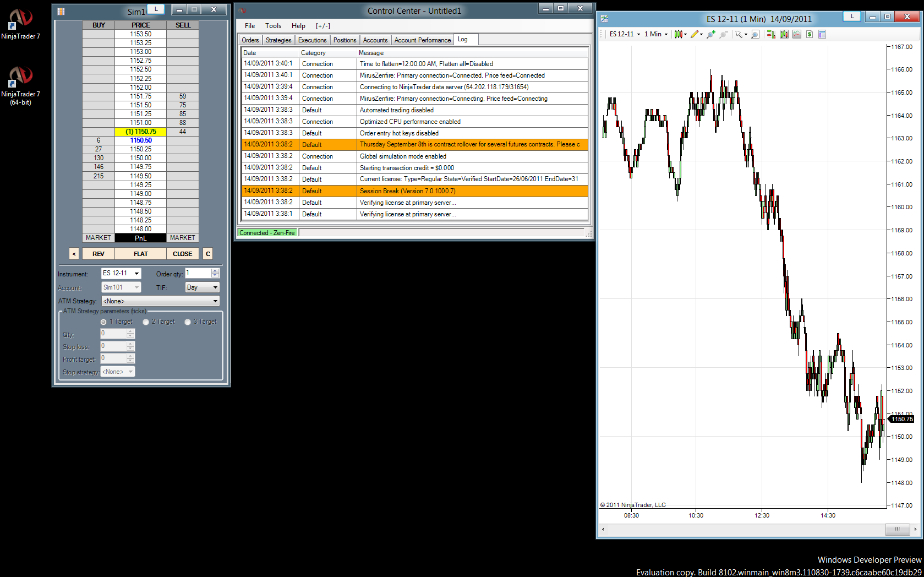The height and width of the screenshot is (577, 924).
Task: Increase Order qty with up arrow
Action: click(215, 271)
